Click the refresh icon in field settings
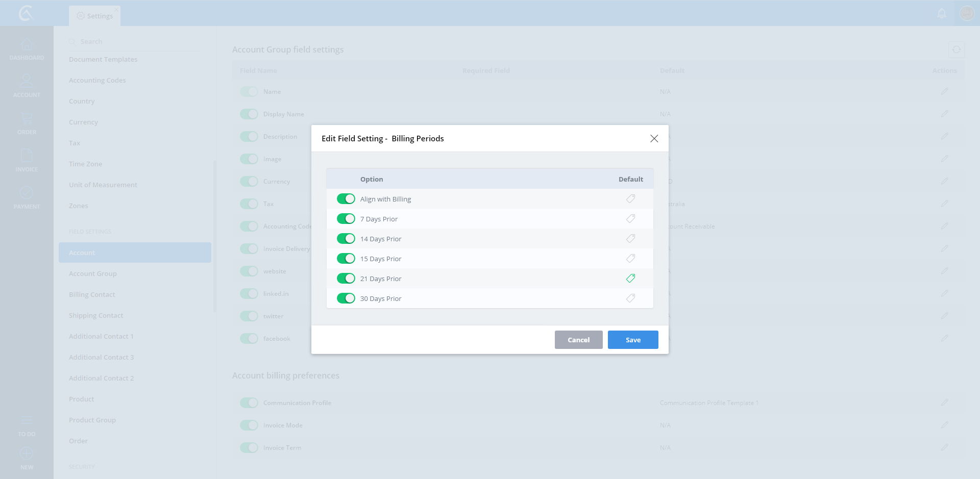 click(956, 50)
